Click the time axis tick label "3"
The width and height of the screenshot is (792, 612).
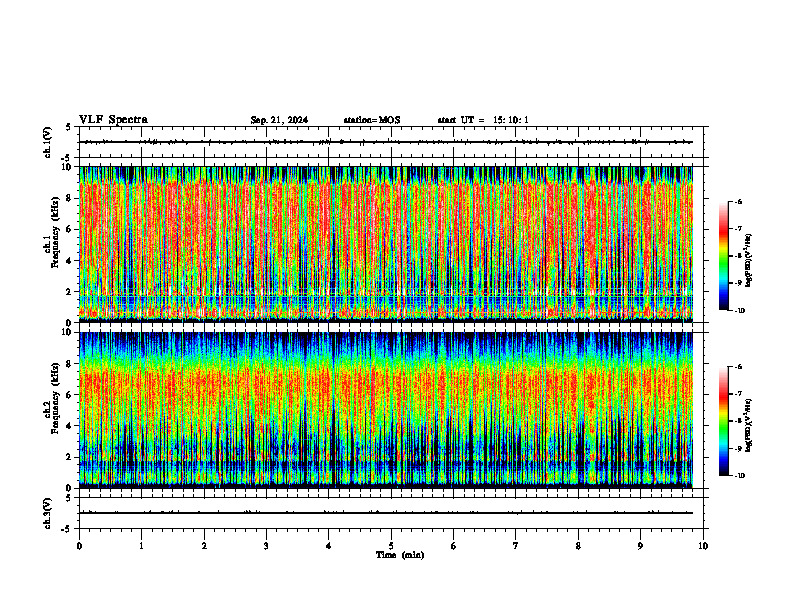pyautogui.click(x=266, y=546)
